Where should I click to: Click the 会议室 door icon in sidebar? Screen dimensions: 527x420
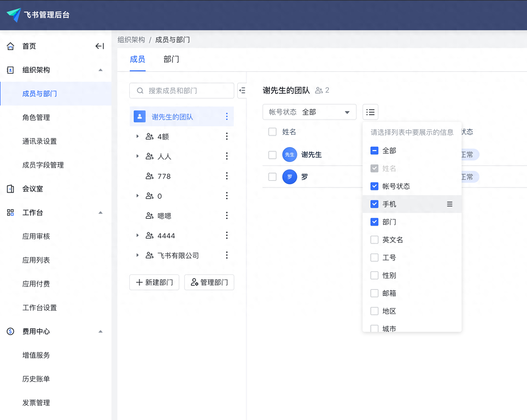pos(10,189)
